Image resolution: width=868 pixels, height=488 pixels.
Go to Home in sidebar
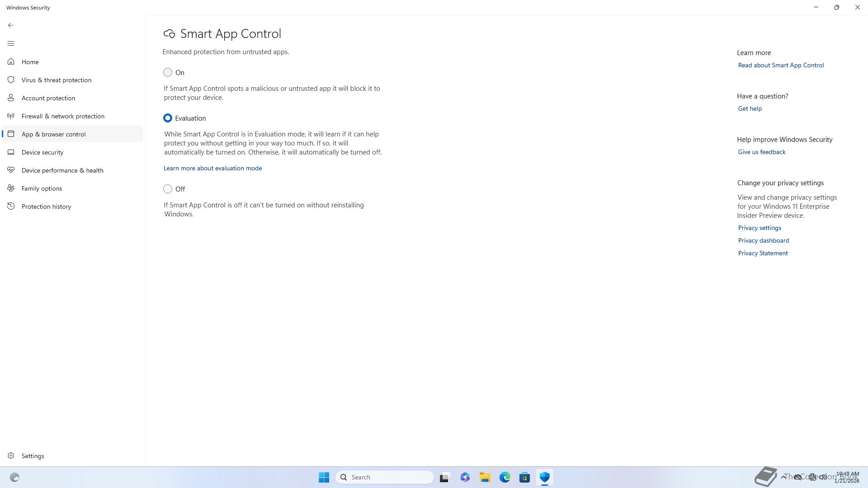[x=30, y=62]
